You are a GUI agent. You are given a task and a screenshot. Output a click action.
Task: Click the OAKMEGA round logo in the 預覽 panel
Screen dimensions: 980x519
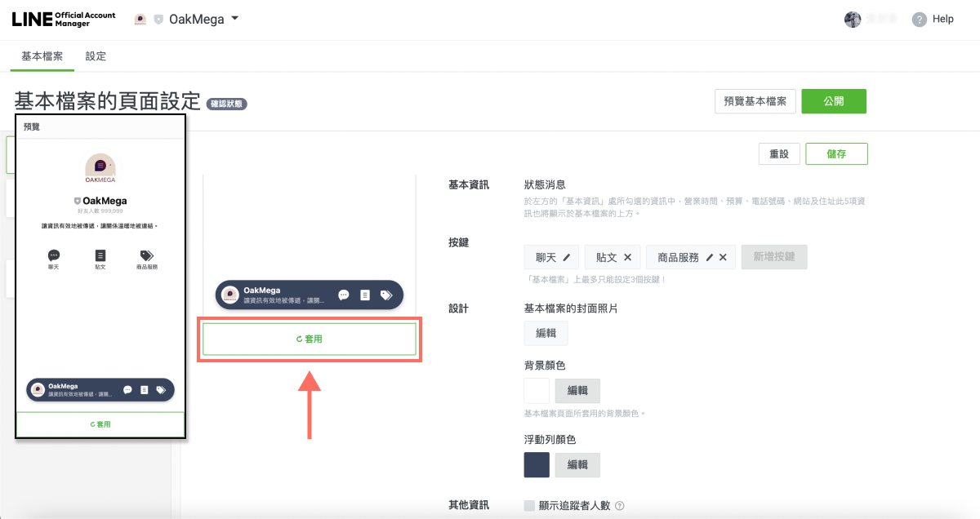tap(100, 168)
